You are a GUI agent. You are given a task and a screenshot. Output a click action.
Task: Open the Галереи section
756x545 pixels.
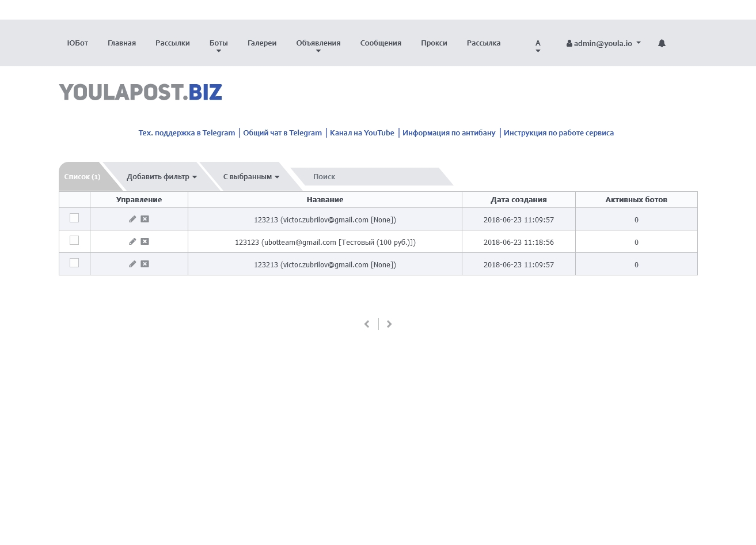[x=262, y=43]
